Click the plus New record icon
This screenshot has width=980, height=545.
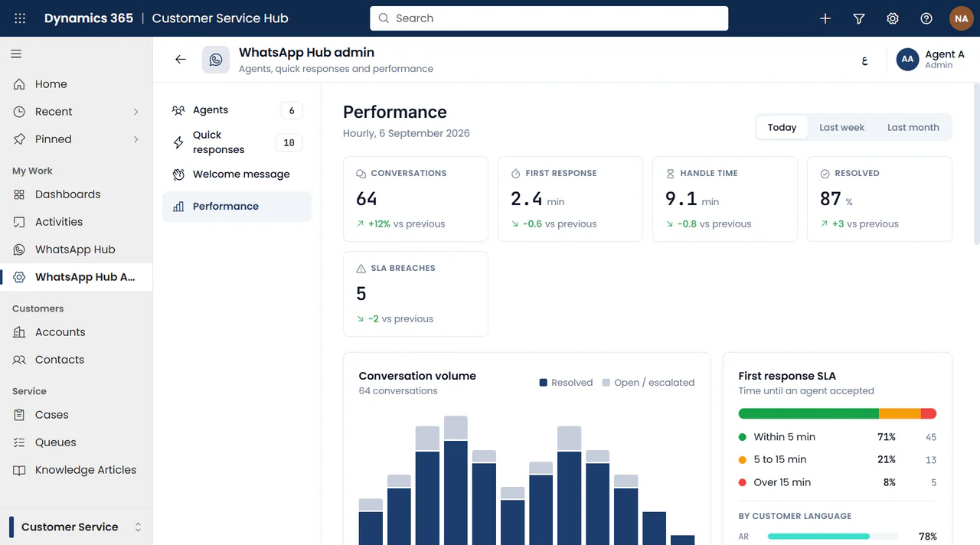coord(825,18)
